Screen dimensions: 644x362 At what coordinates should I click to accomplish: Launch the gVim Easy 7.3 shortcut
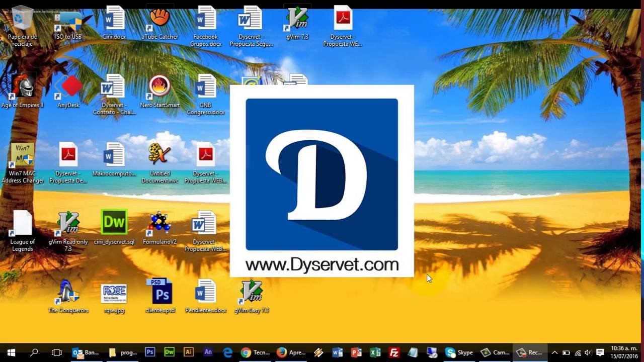tap(252, 297)
